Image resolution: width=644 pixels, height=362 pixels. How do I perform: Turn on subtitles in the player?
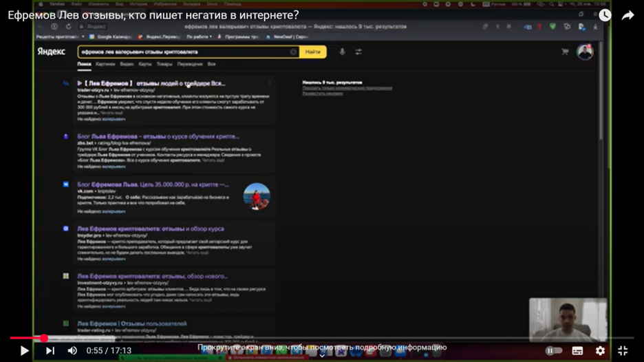coord(577,350)
